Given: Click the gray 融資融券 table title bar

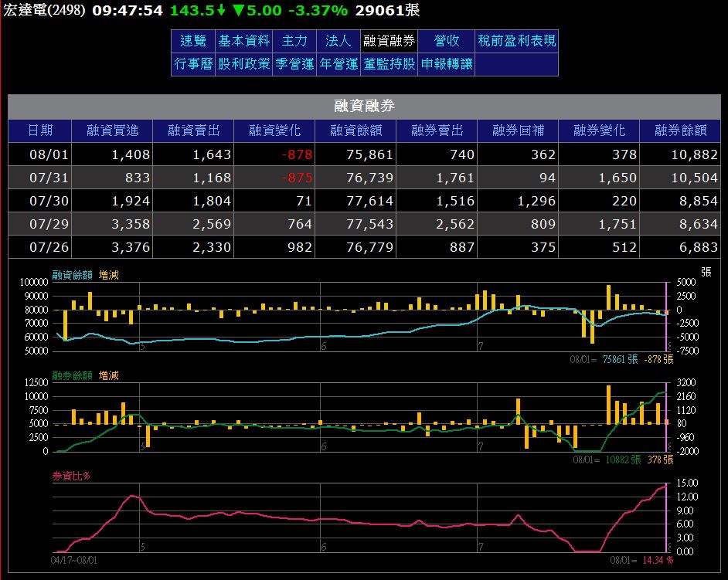Looking at the screenshot, I should [364, 106].
